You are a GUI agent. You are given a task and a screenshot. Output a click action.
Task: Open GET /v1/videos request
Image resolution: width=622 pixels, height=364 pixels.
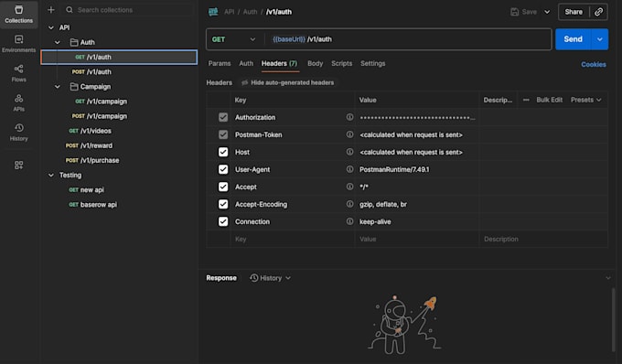click(x=119, y=131)
